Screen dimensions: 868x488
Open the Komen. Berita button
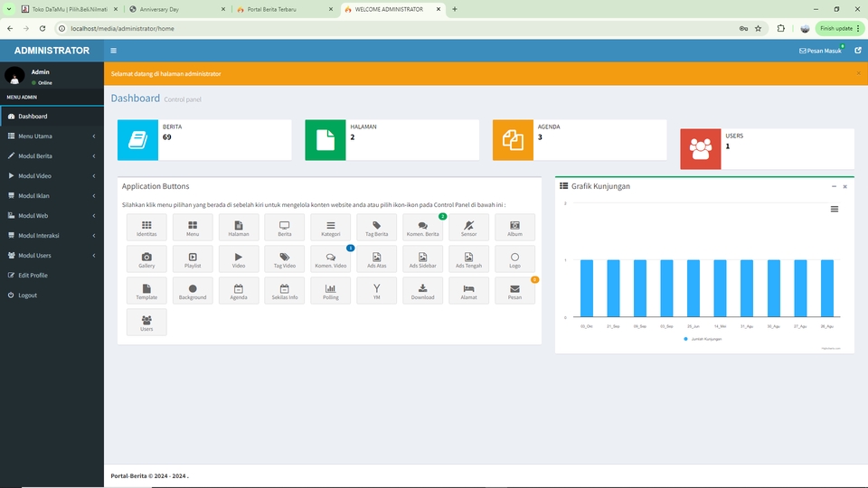422,228
